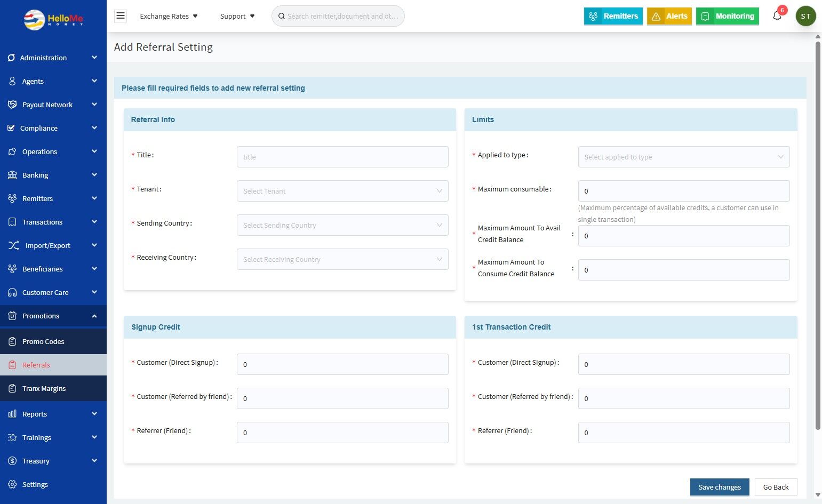Click the Banking building icon
This screenshot has height=504, width=822.
[x=12, y=175]
